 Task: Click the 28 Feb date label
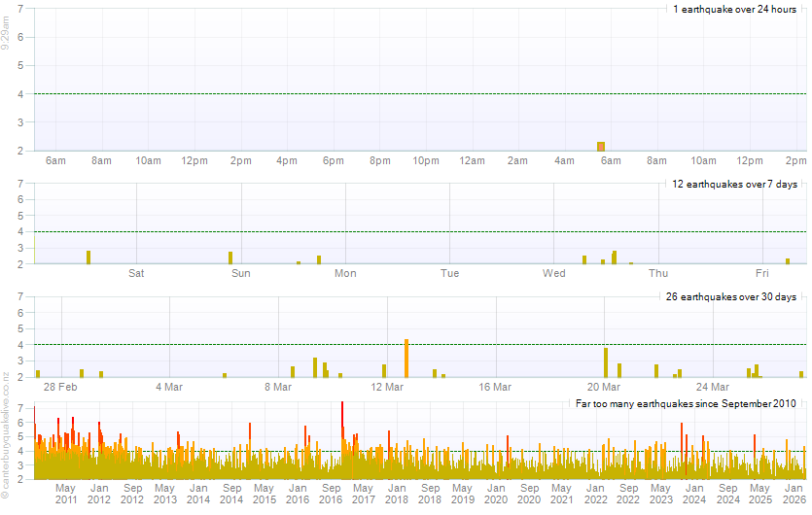point(61,387)
